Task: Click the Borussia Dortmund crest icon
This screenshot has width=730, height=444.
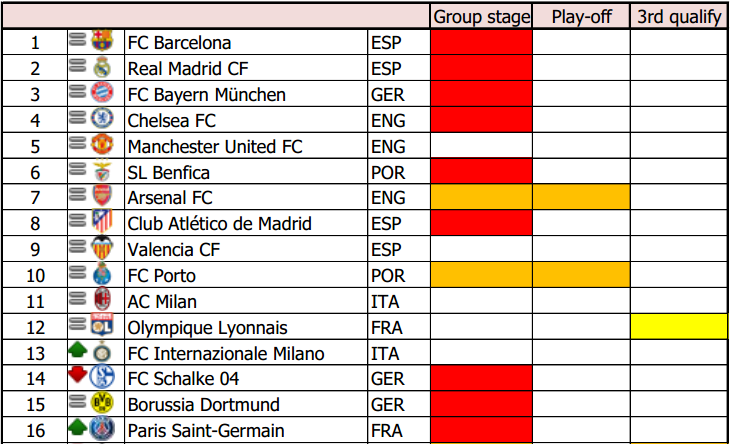Action: (103, 404)
